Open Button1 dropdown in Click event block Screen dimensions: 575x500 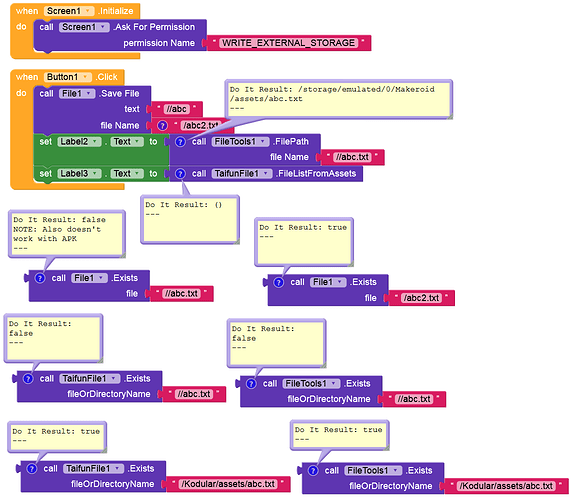[67, 77]
